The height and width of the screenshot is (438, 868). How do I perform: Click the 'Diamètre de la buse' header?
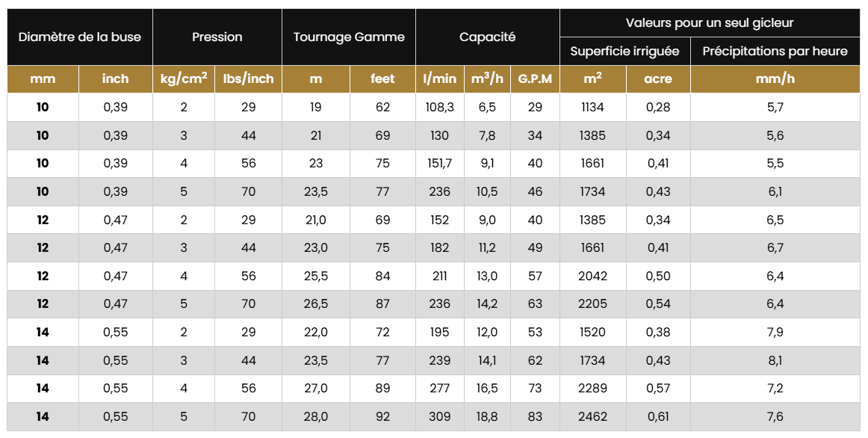coord(80,37)
